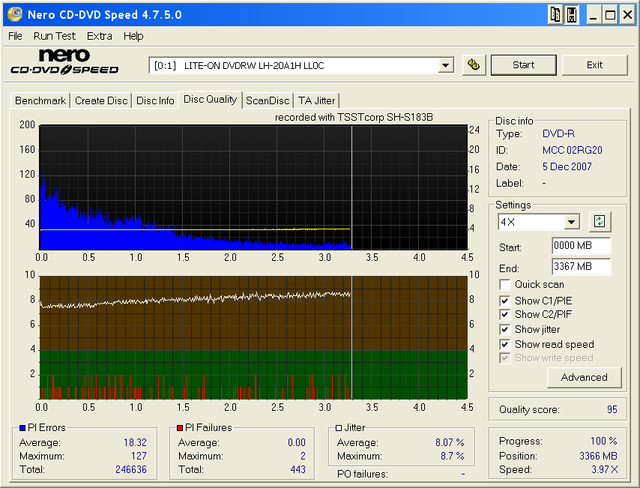This screenshot has height=488, width=640.
Task: Switch to the Create Disc tab
Action: click(101, 100)
